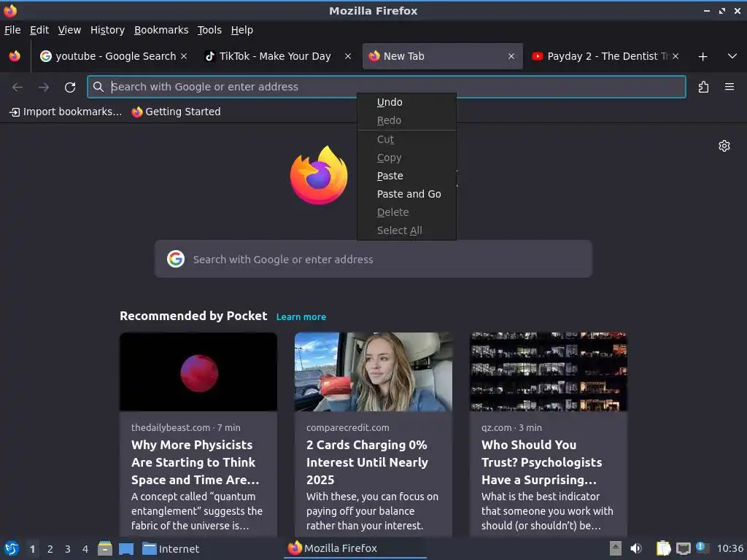Open the taskbar start menu icon

click(12, 548)
